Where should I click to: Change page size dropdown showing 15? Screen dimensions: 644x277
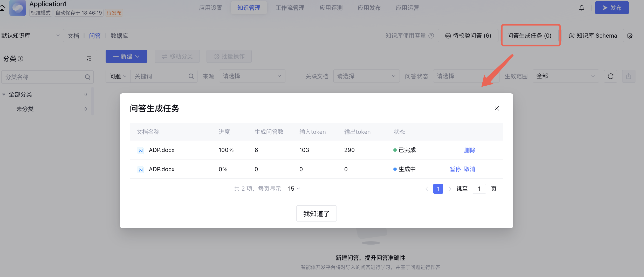[294, 189]
